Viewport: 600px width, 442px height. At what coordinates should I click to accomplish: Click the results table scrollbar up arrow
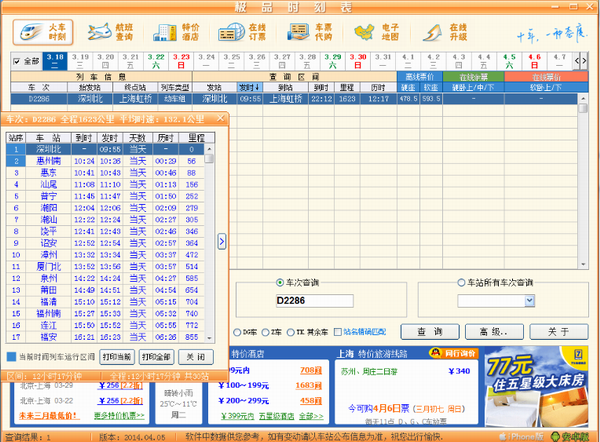click(x=583, y=99)
